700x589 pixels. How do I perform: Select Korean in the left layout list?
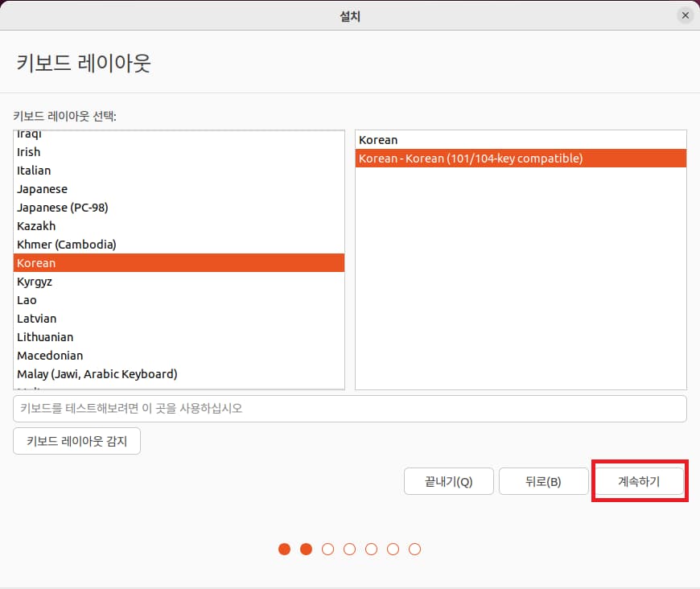[179, 263]
